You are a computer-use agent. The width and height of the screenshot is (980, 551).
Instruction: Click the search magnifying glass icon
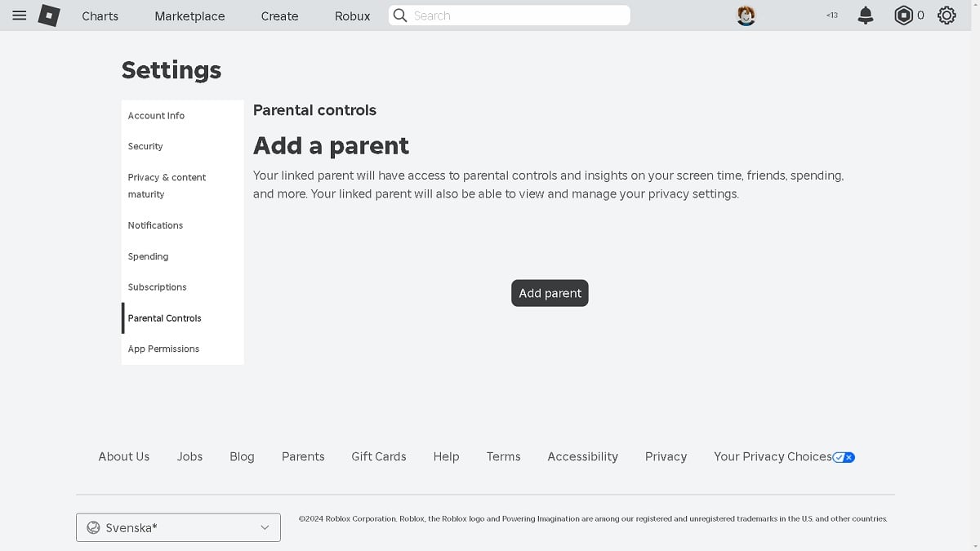click(399, 16)
